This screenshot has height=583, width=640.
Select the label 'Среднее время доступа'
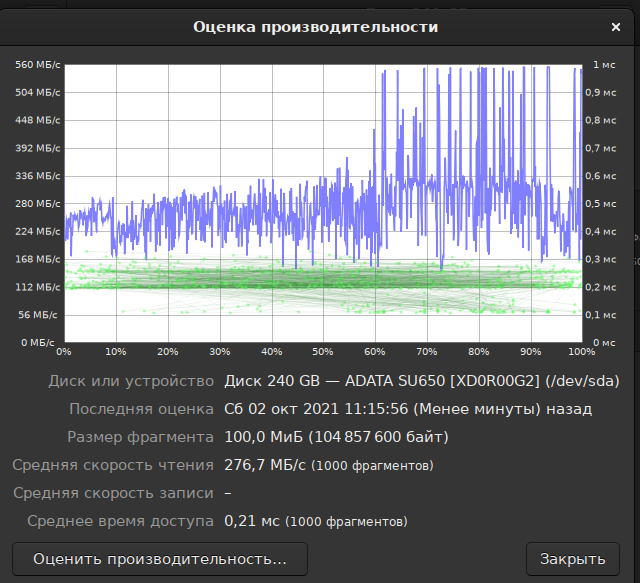pyautogui.click(x=120, y=521)
